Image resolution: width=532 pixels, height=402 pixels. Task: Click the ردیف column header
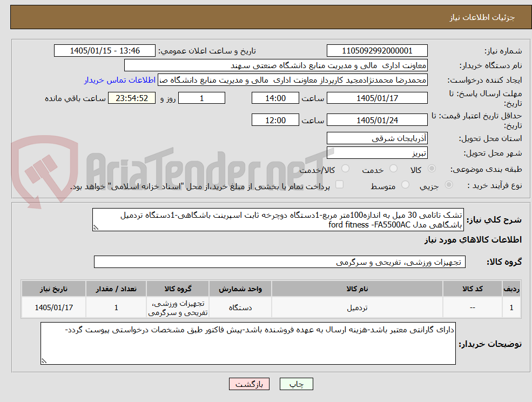[511, 289]
